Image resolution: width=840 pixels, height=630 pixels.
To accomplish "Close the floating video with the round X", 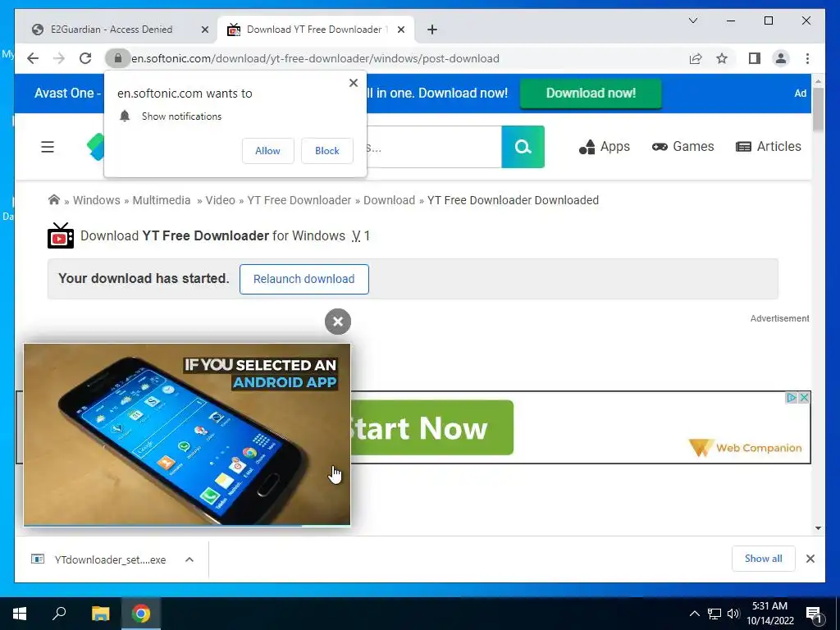I will coord(337,322).
